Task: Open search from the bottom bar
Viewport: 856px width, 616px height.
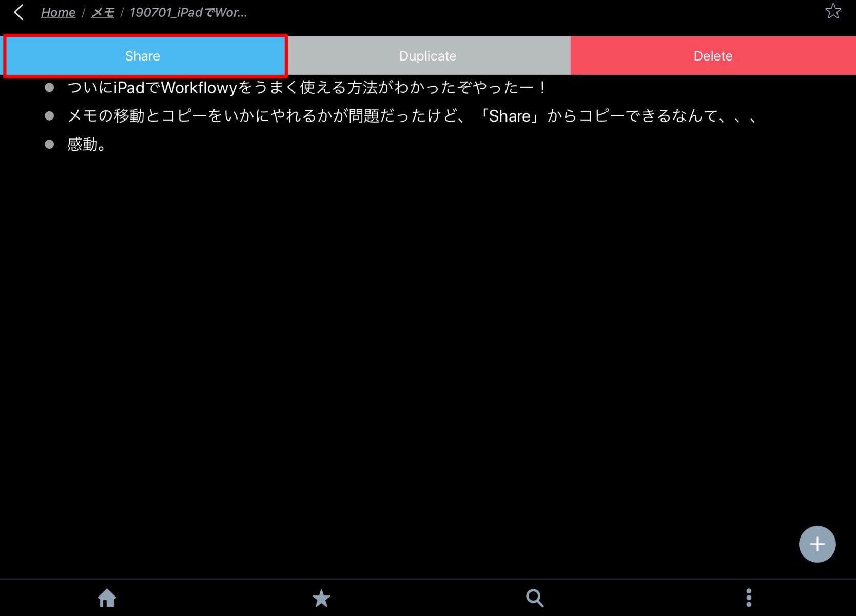Action: point(534,598)
